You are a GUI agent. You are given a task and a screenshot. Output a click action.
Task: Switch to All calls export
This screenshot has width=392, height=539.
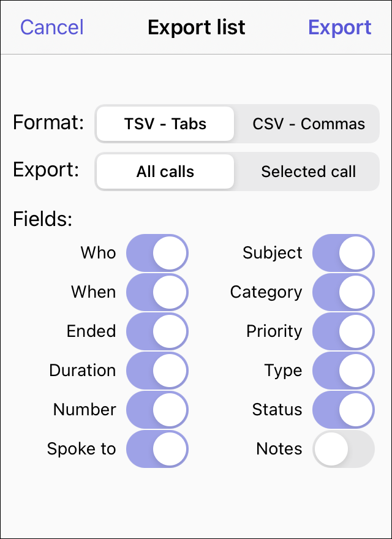click(x=165, y=171)
